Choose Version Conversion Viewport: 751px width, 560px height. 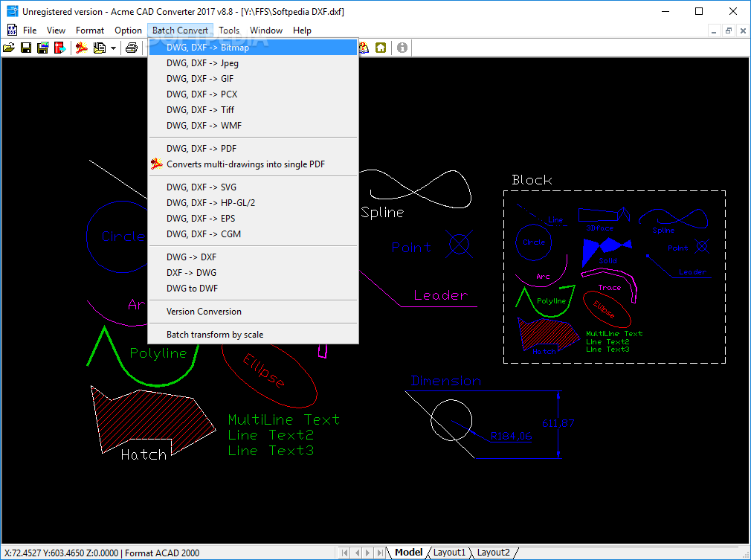click(254, 312)
